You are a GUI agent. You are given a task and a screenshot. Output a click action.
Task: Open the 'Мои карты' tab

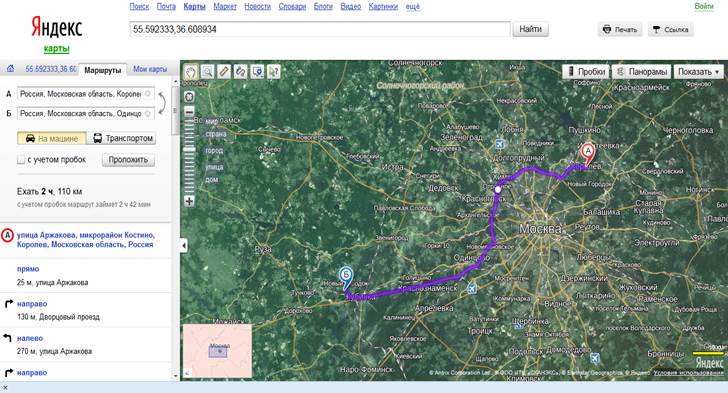[150, 69]
